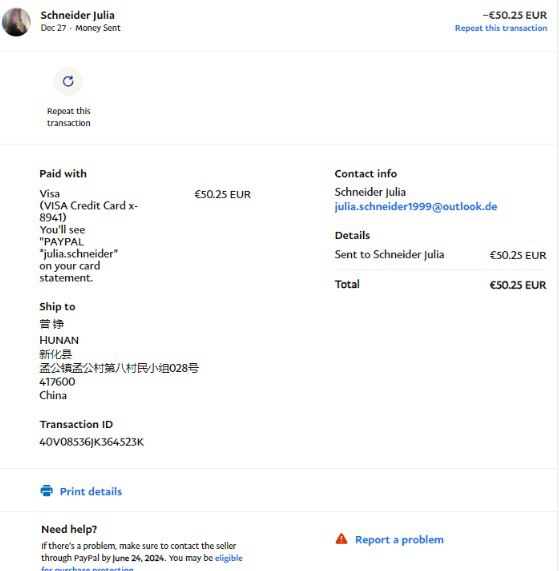This screenshot has height=571, width=560.
Task: Click the Total €50.25 EUR amount
Action: pos(518,285)
